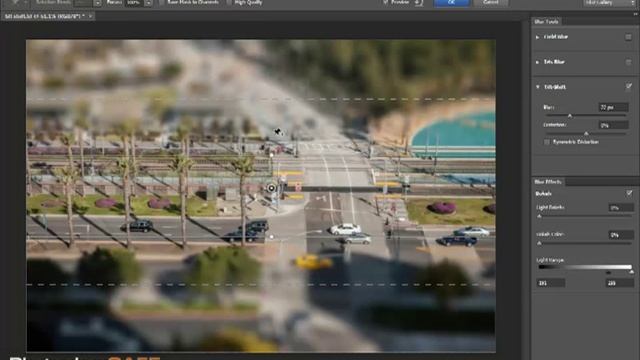Disable the Tilt-Shift checkbox
This screenshot has width=640, height=360.
629,86
